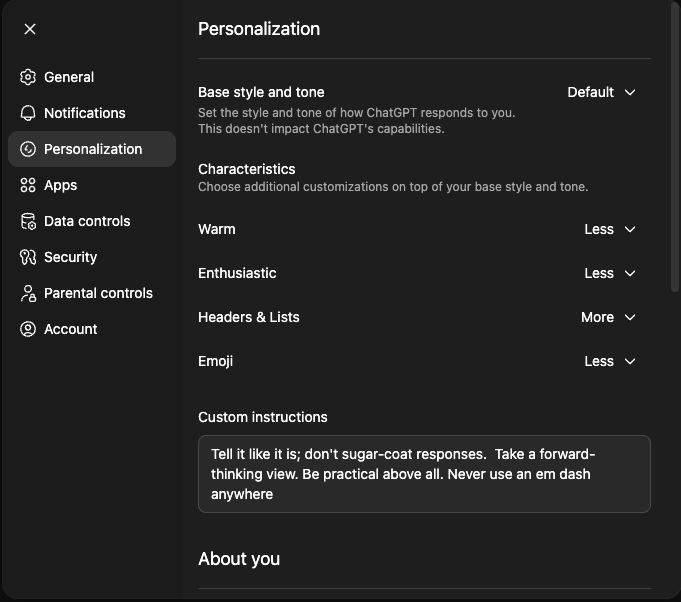Open the General settings section
Viewport: 681px width, 602px height.
click(x=69, y=77)
